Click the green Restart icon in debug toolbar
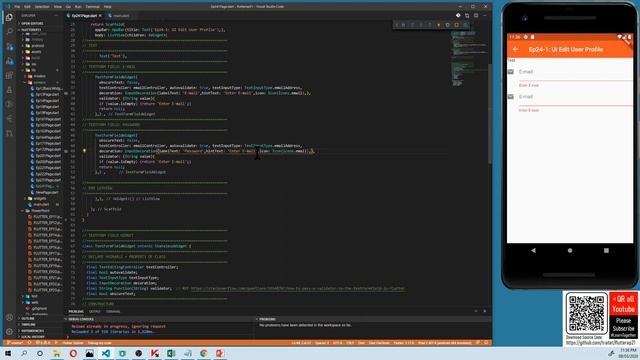 click(448, 25)
